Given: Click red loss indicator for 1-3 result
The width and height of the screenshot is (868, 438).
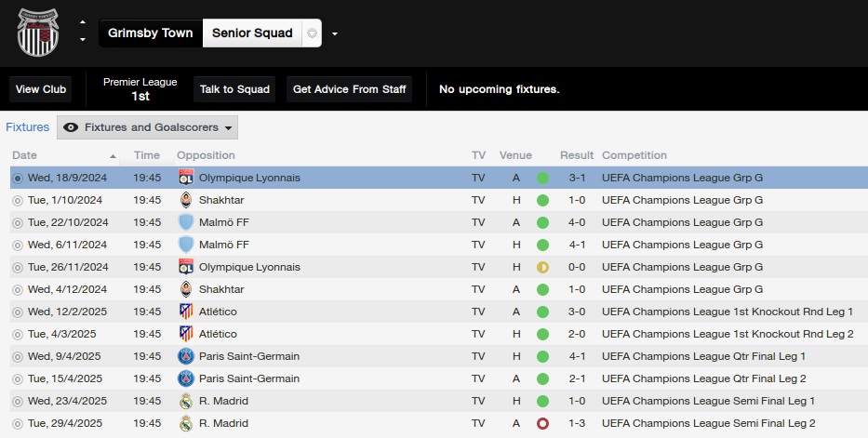Looking at the screenshot, I should click(542, 424).
